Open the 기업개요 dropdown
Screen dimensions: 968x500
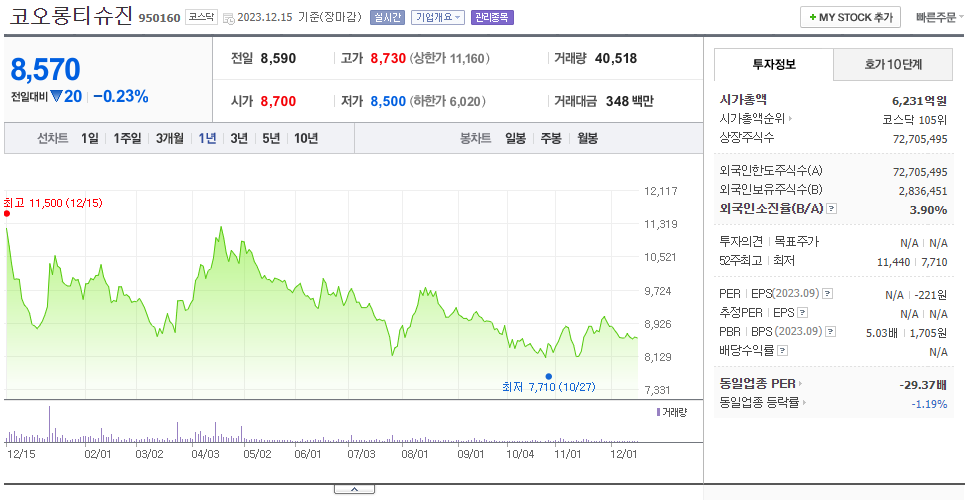(x=438, y=17)
